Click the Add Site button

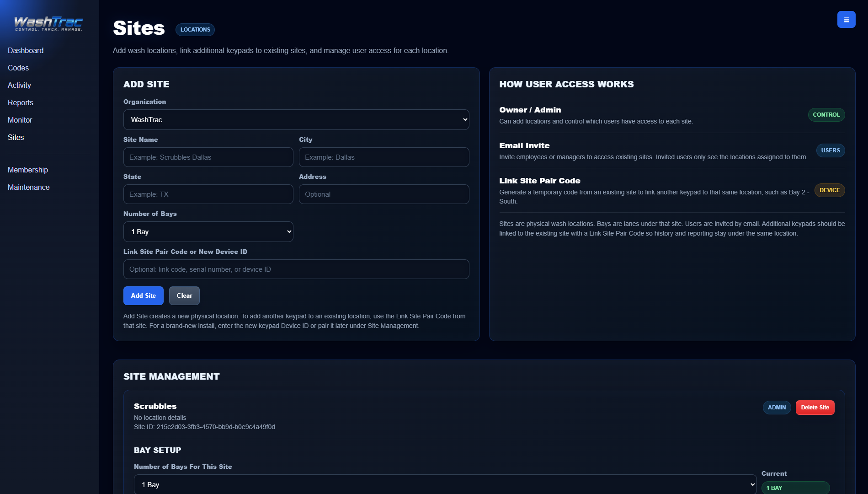[x=144, y=295]
